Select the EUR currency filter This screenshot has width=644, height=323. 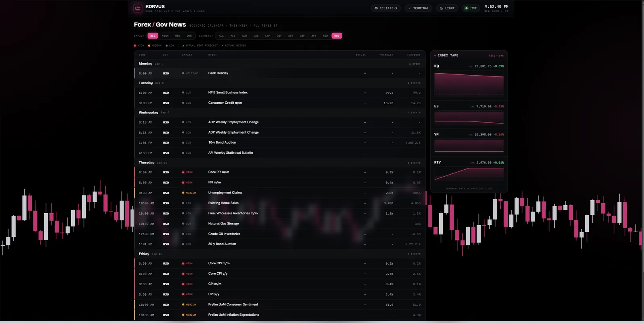pos(291,36)
